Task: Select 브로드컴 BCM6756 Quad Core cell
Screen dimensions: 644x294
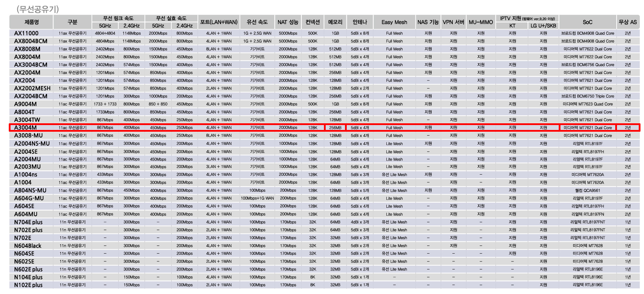Action: pyautogui.click(x=587, y=65)
